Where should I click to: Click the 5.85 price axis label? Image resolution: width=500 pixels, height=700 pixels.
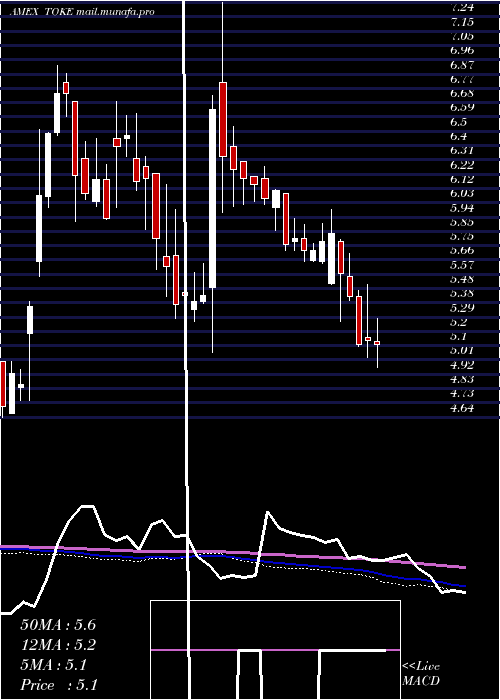coord(462,222)
